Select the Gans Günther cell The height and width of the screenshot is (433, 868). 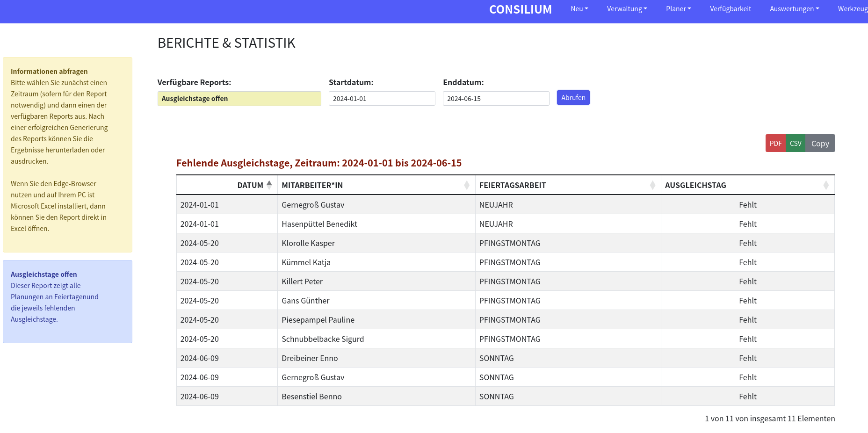pyautogui.click(x=376, y=301)
